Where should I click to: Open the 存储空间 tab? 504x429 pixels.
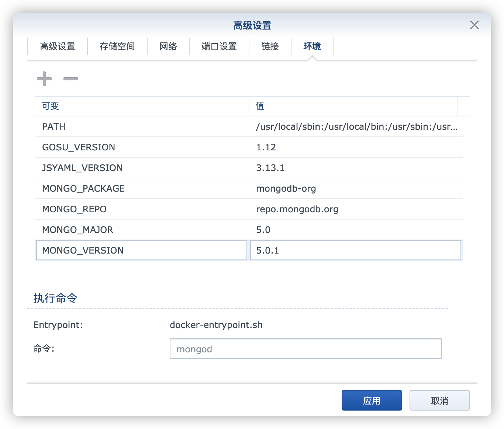(x=117, y=46)
